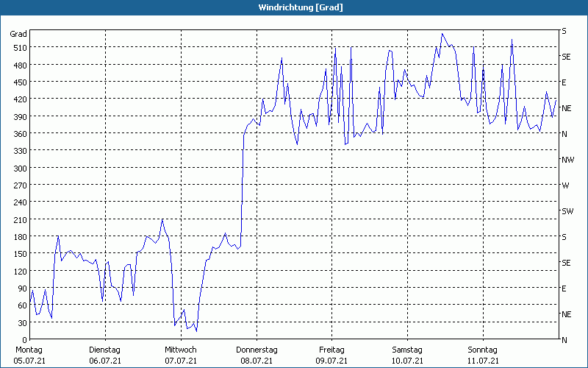The height and width of the screenshot is (368, 588).
Task: Click the Samstag day label
Action: click(407, 350)
